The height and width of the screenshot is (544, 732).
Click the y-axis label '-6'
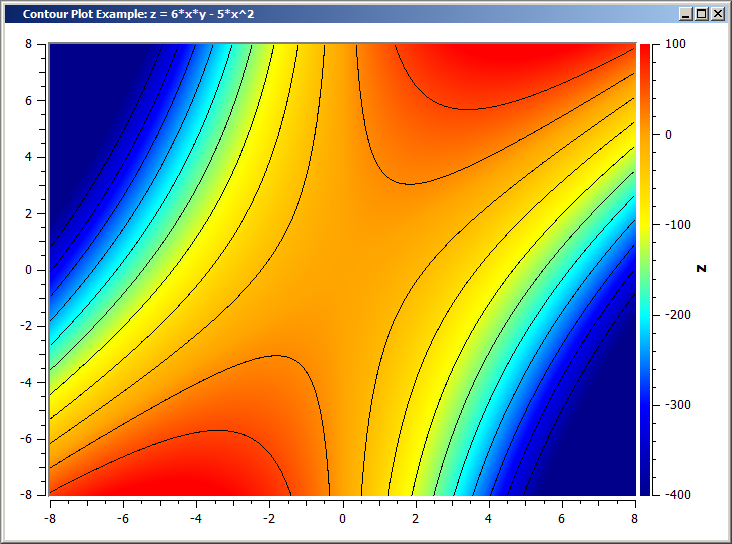coord(26,439)
